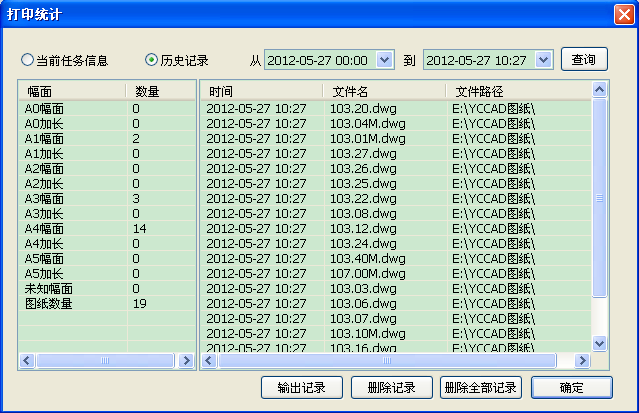Click the 删除记录 button
Image resolution: width=639 pixels, height=413 pixels.
pyautogui.click(x=391, y=387)
